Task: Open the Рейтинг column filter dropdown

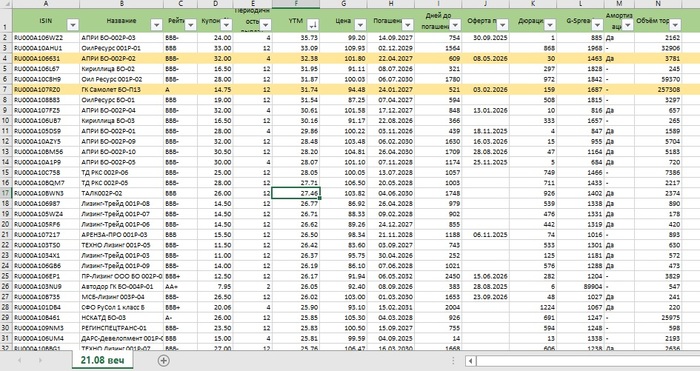Action: tap(190, 25)
